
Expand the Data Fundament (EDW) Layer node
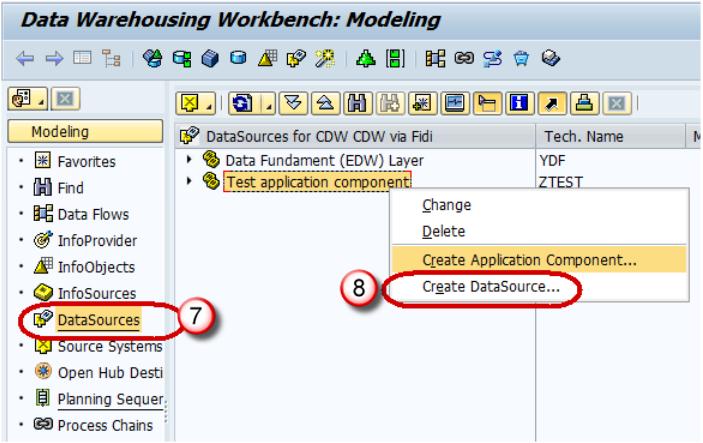[190, 160]
